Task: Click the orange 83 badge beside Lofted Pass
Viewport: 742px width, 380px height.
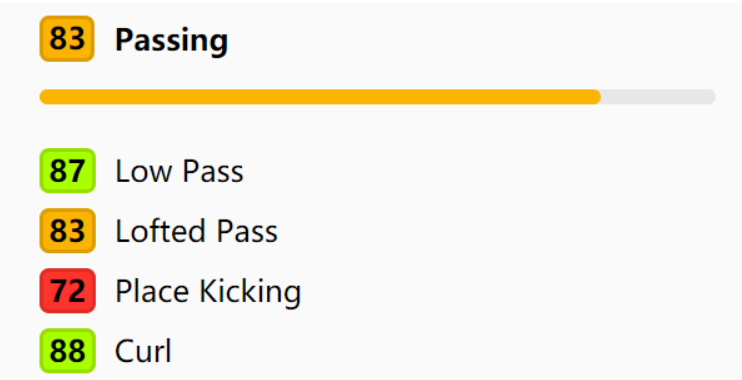Action: [x=68, y=230]
